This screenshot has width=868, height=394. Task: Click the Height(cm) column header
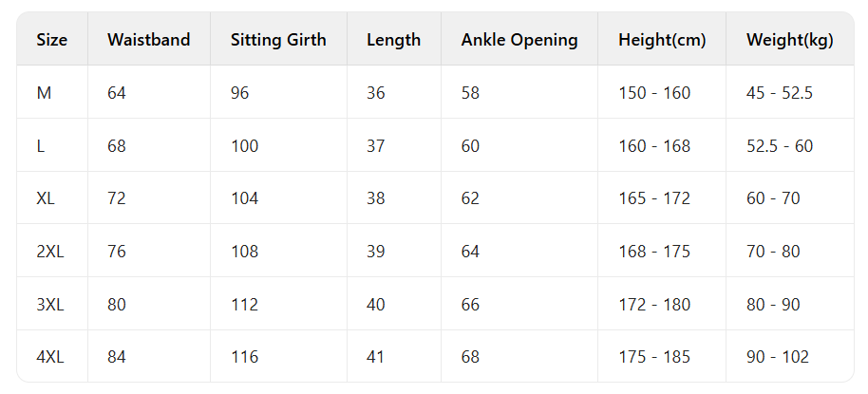[662, 40]
